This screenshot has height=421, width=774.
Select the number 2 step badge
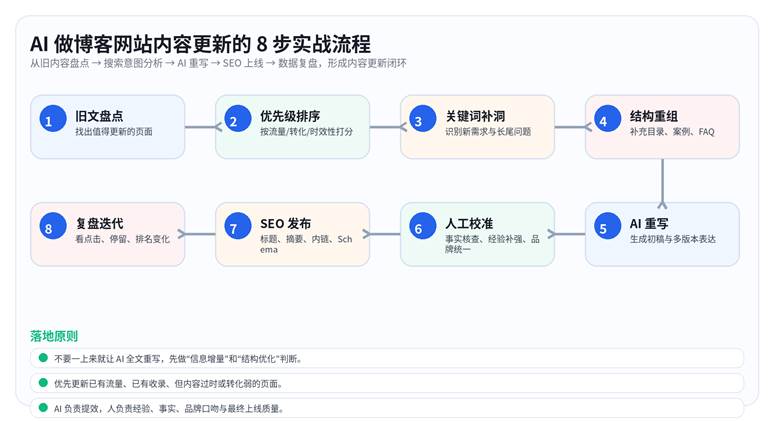pos(234,121)
